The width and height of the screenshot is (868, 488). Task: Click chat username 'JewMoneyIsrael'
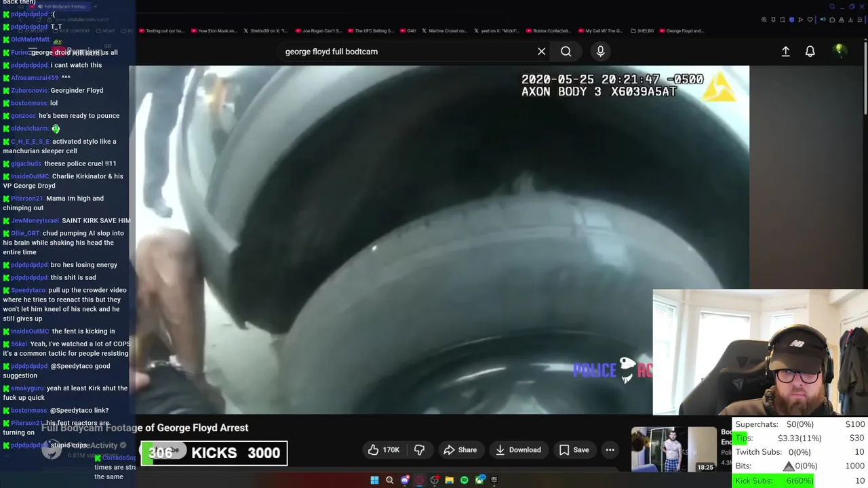coord(35,220)
